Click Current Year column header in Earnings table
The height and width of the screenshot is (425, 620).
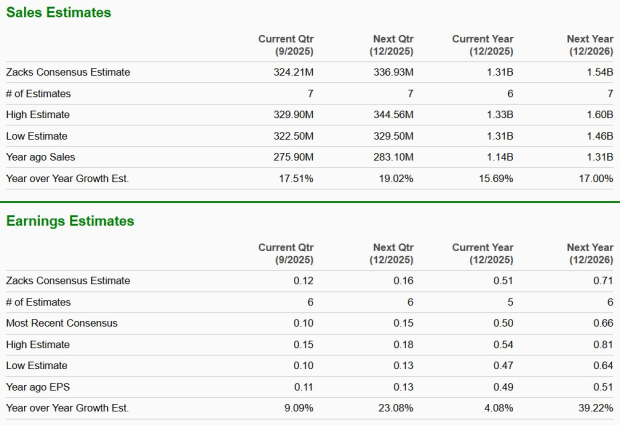click(482, 253)
